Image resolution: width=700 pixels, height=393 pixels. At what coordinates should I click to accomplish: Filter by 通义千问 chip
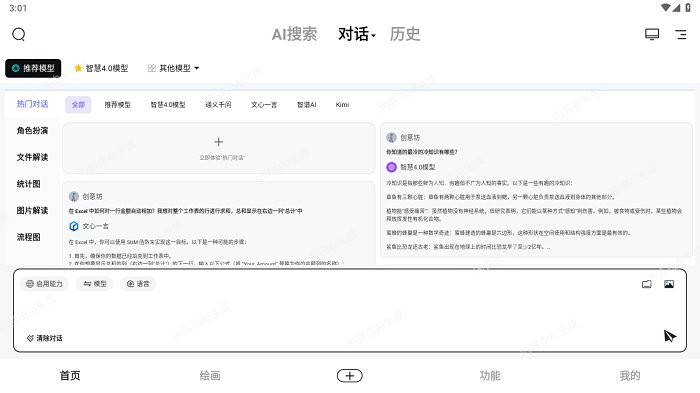tap(218, 105)
